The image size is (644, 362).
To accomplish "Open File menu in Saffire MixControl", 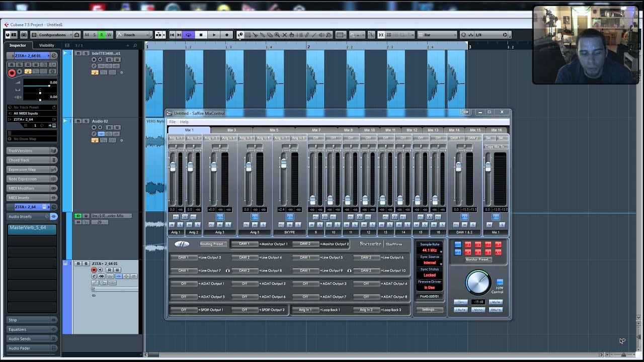I will click(172, 122).
